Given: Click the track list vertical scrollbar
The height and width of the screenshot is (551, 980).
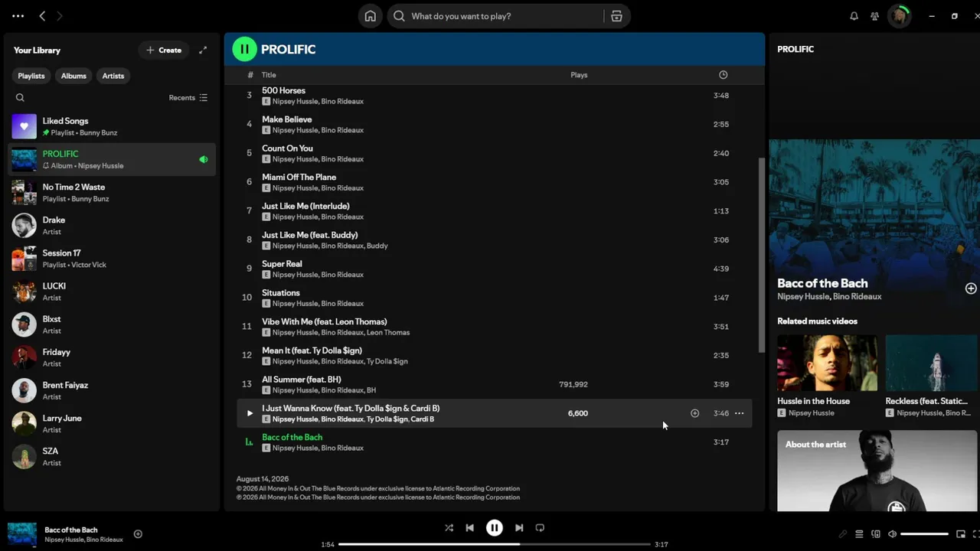Looking at the screenshot, I should tap(761, 255).
